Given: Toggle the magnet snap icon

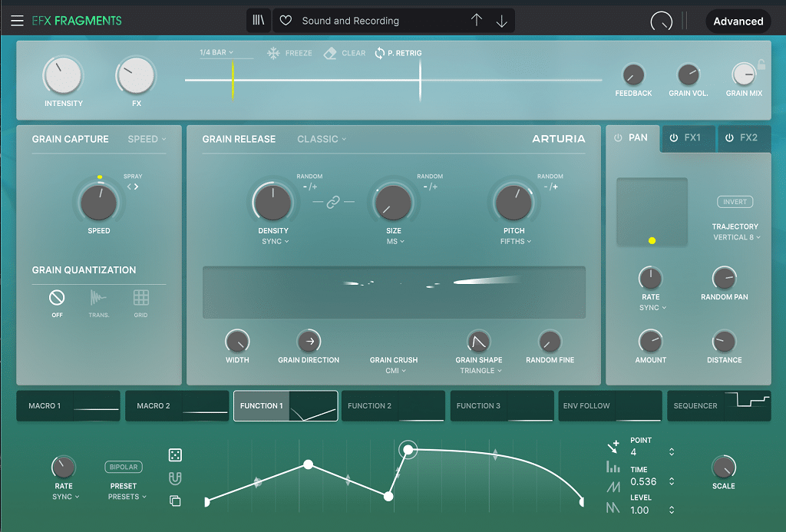Looking at the screenshot, I should pos(175,478).
